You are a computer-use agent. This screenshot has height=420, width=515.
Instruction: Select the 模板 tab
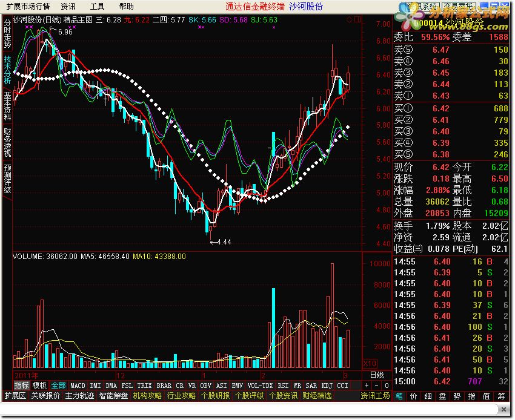39,386
